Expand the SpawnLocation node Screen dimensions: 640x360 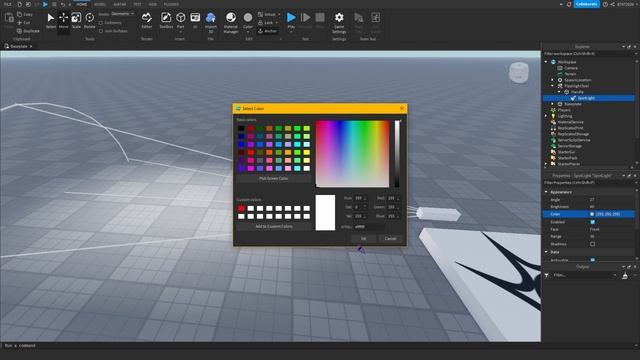click(553, 80)
